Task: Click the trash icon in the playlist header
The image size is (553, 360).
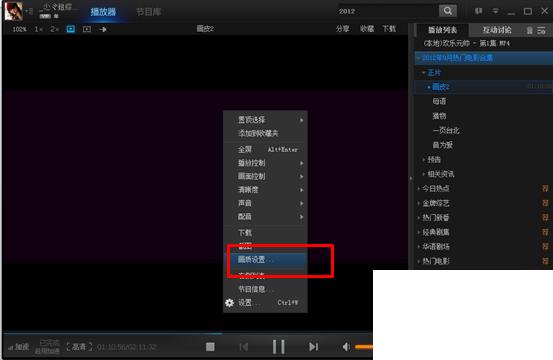Action: tap(529, 30)
